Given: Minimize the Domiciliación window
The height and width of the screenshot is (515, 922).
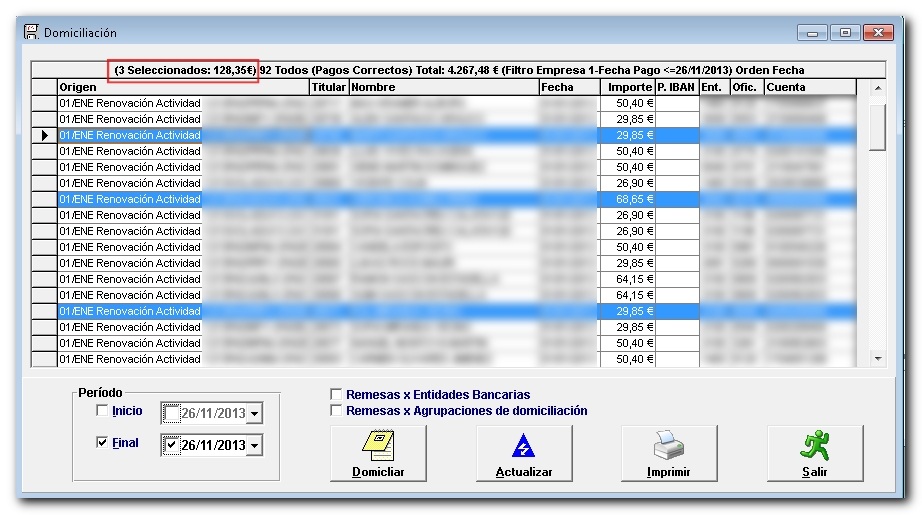Looking at the screenshot, I should [x=812, y=32].
